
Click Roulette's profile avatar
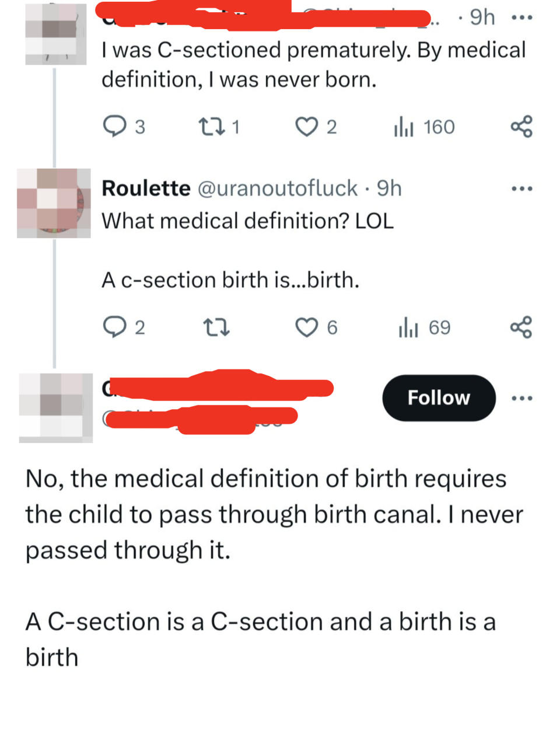tap(55, 204)
